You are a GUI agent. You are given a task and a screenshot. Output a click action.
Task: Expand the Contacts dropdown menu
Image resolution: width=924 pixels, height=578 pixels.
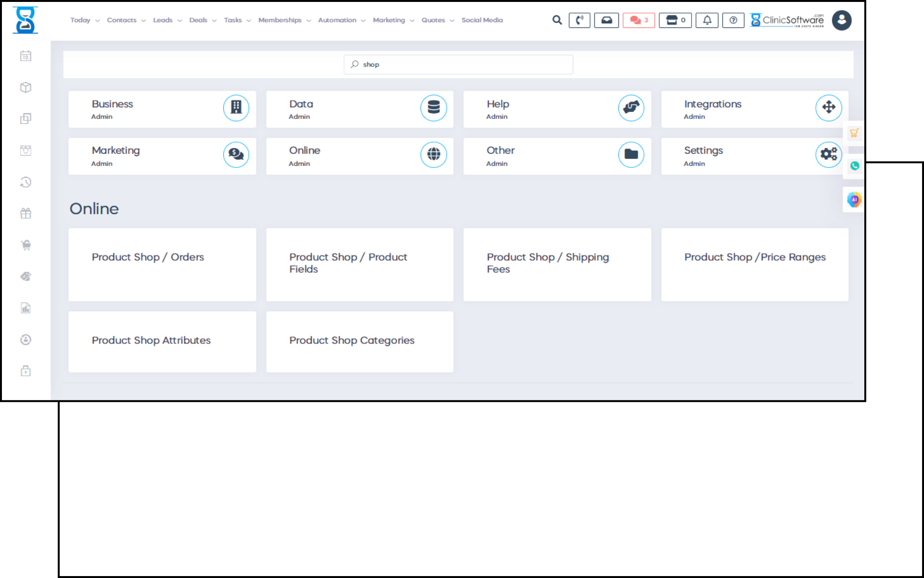(x=126, y=20)
